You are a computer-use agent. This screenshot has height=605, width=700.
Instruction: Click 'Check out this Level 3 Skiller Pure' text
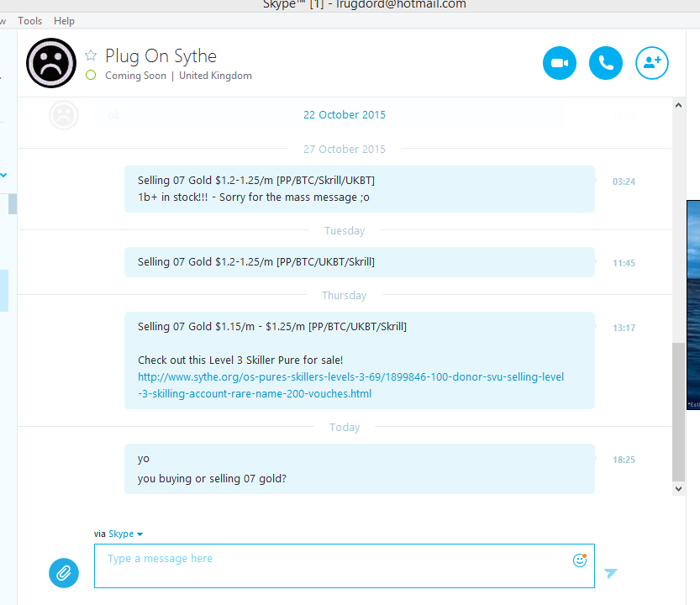tap(240, 360)
